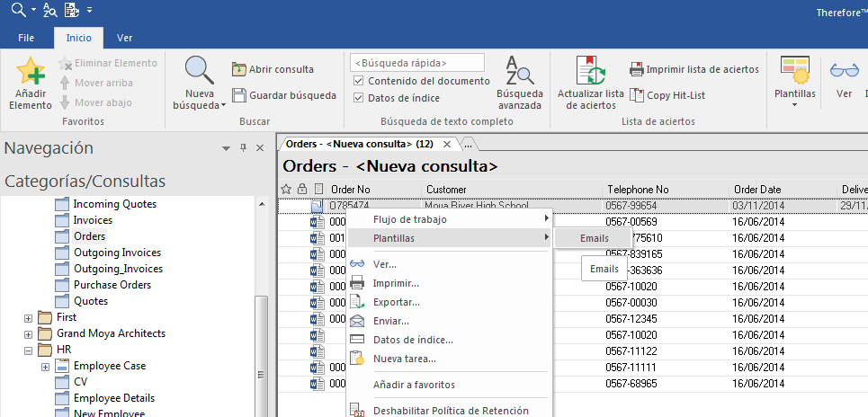The image size is (868, 417).
Task: Click the favorites star column header
Action: point(286,189)
